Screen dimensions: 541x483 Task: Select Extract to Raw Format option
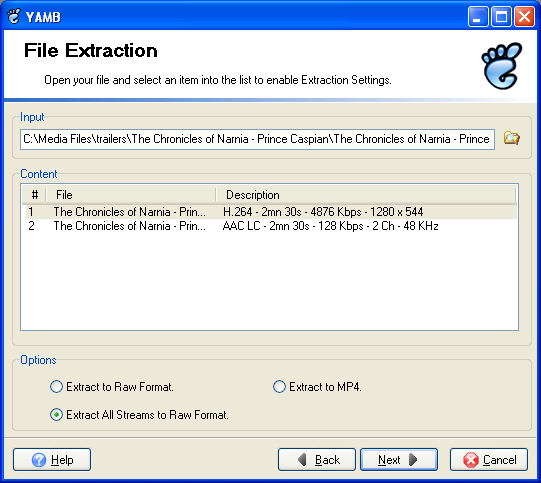click(56, 387)
